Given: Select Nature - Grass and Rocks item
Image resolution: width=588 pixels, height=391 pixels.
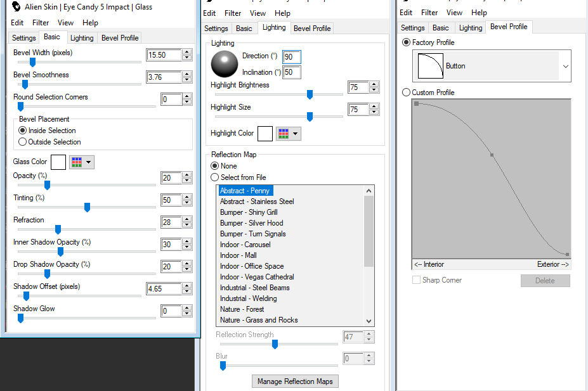Looking at the screenshot, I should pos(259,320).
